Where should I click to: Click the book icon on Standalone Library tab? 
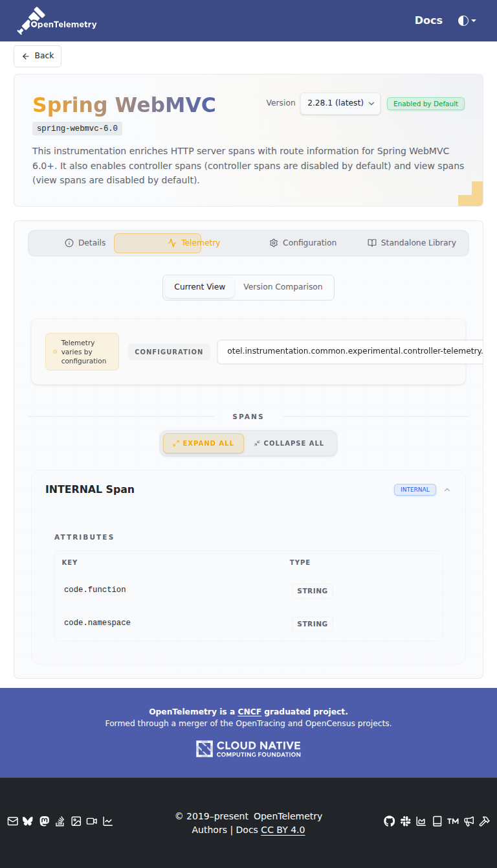pyautogui.click(x=372, y=243)
